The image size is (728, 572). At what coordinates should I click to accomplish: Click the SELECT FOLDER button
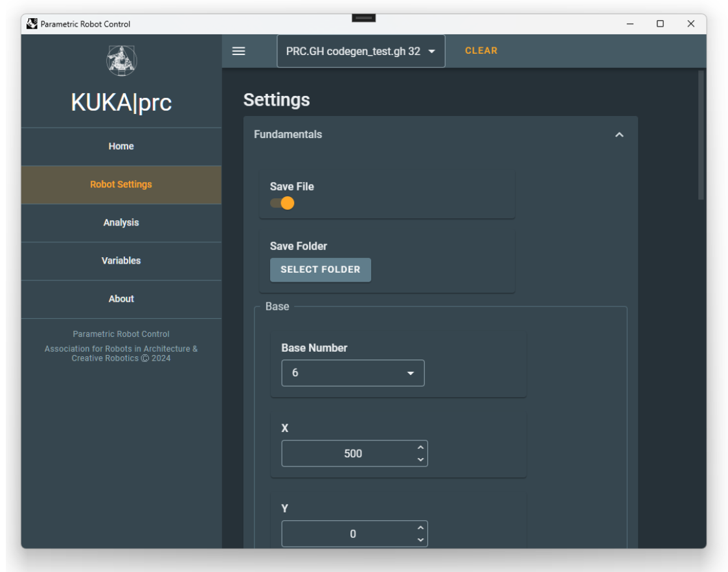321,269
